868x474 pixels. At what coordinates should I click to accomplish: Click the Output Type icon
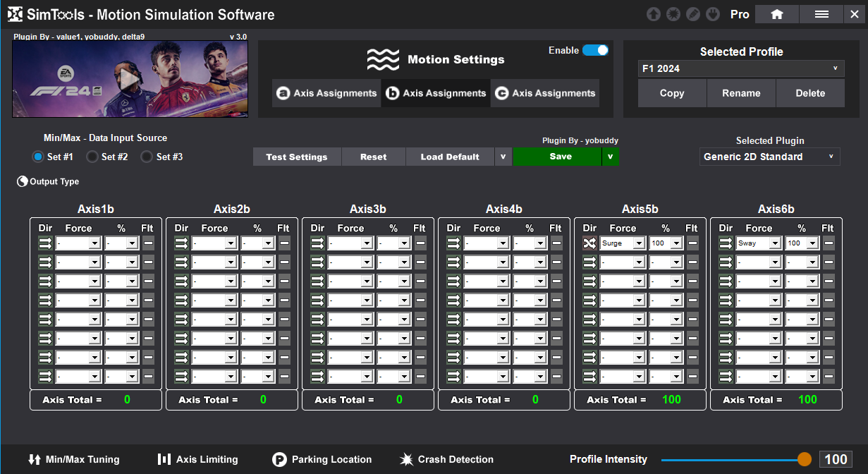23,181
